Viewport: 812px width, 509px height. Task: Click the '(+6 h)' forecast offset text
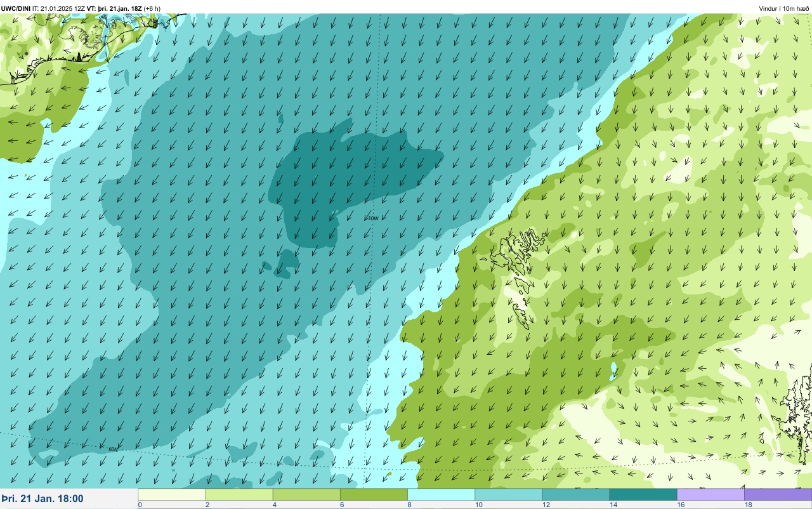pos(152,8)
